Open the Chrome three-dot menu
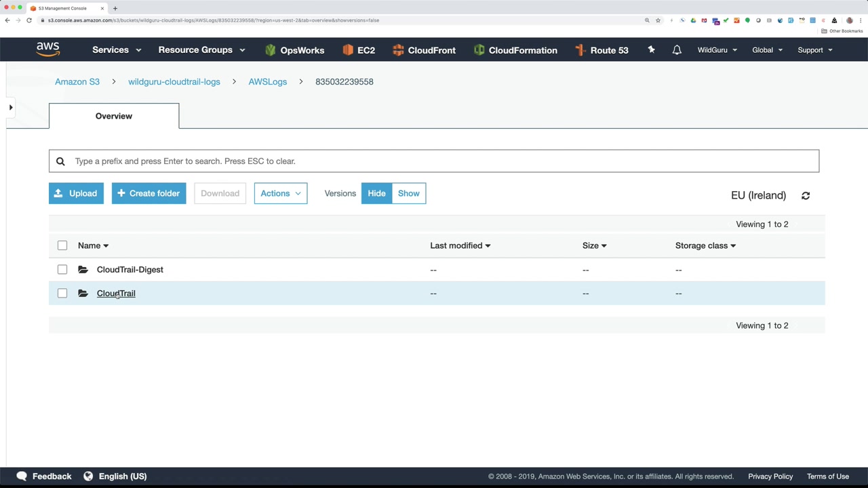 coord(861,20)
